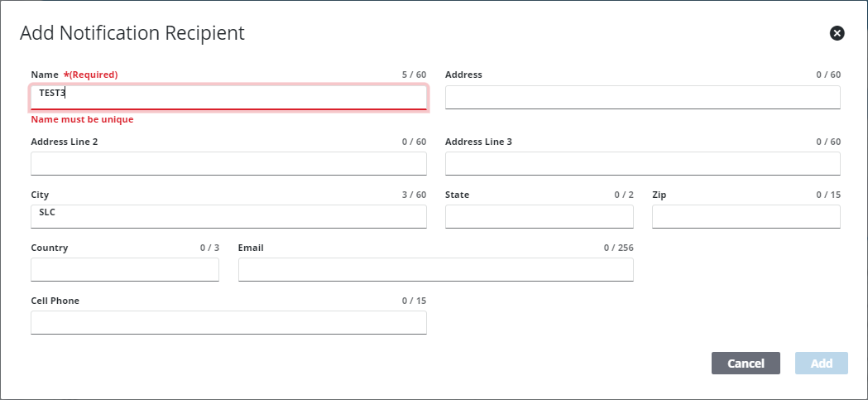Click the 'Add Notification Recipient' dialog title
The image size is (868, 400).
pos(132,33)
